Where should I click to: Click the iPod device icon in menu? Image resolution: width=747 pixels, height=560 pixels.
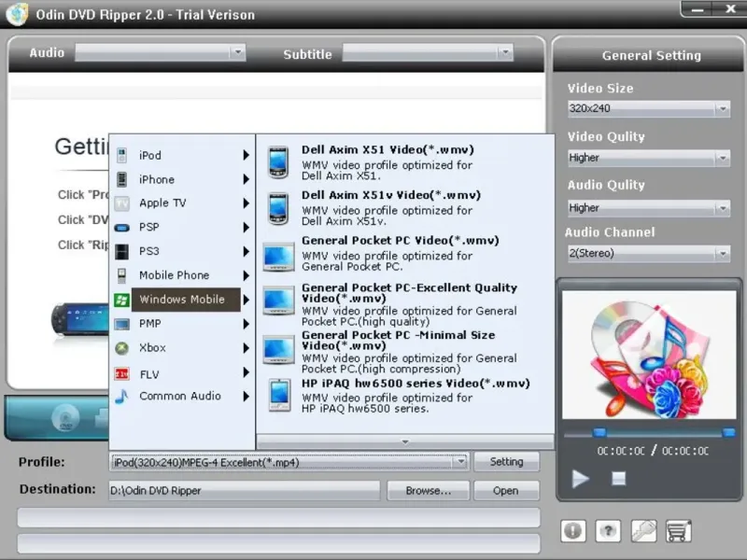pos(122,155)
